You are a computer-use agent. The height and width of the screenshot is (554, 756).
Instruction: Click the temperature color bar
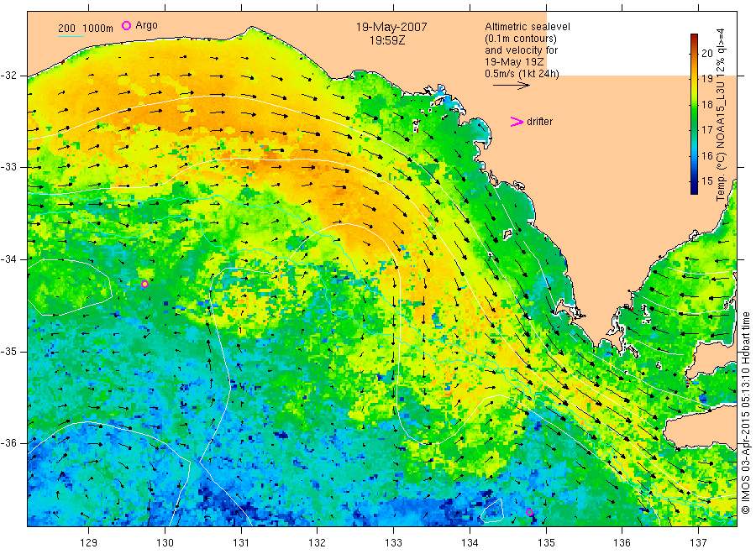pos(694,114)
